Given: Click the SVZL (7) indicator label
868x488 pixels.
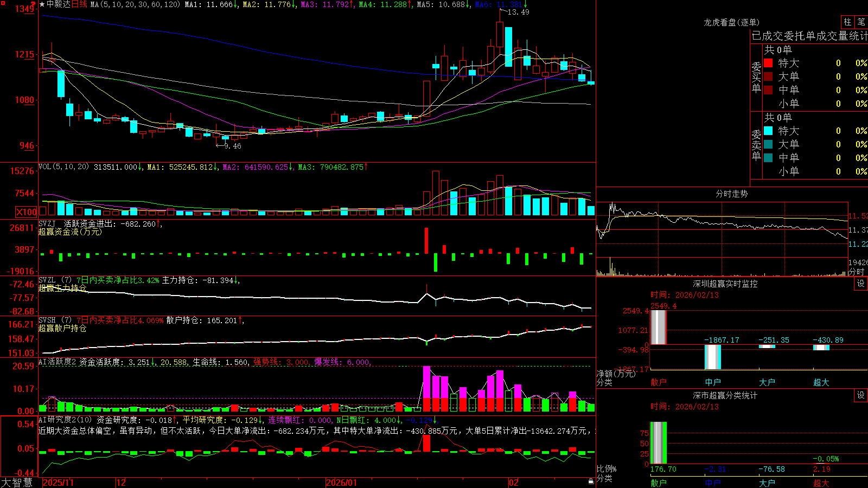Looking at the screenshot, I should (55, 280).
